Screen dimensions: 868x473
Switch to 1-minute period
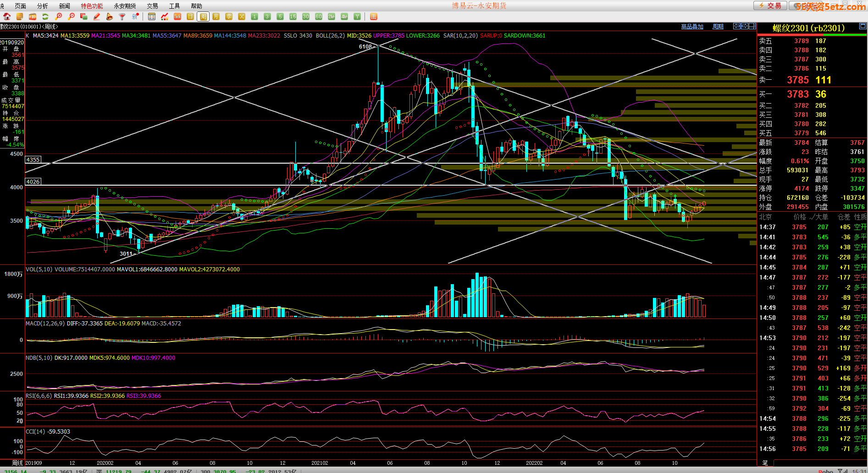(x=254, y=16)
